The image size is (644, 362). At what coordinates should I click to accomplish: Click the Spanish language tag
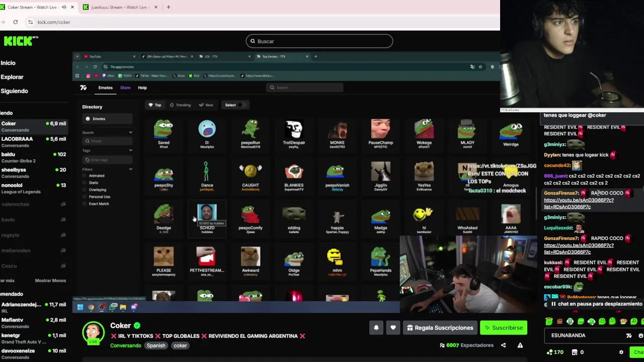pos(156,345)
